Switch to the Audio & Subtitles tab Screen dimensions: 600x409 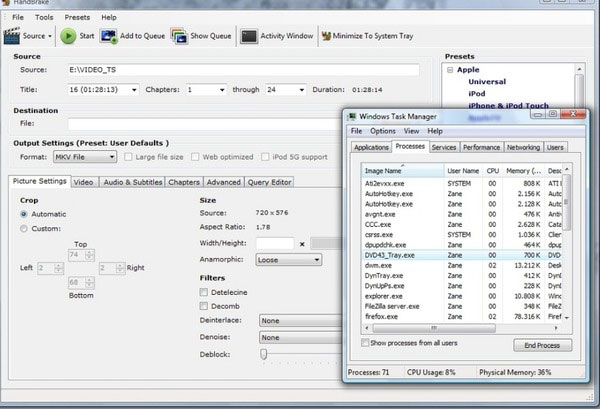pos(131,182)
